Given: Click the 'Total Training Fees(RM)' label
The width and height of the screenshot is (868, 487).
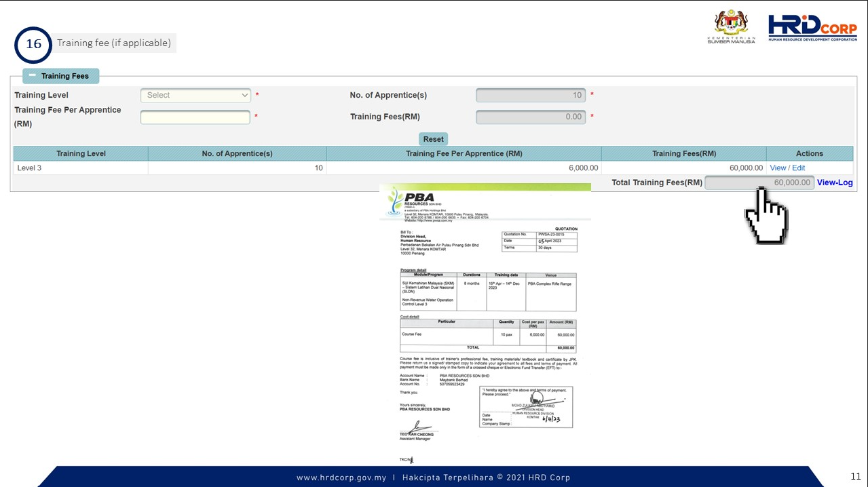Looking at the screenshot, I should coord(657,182).
